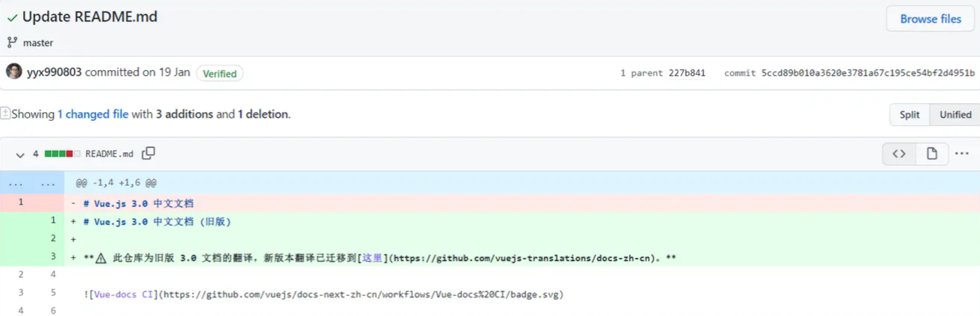Click 'committed on 19 Jan' date text
This screenshot has height=316, width=980.
tap(138, 72)
